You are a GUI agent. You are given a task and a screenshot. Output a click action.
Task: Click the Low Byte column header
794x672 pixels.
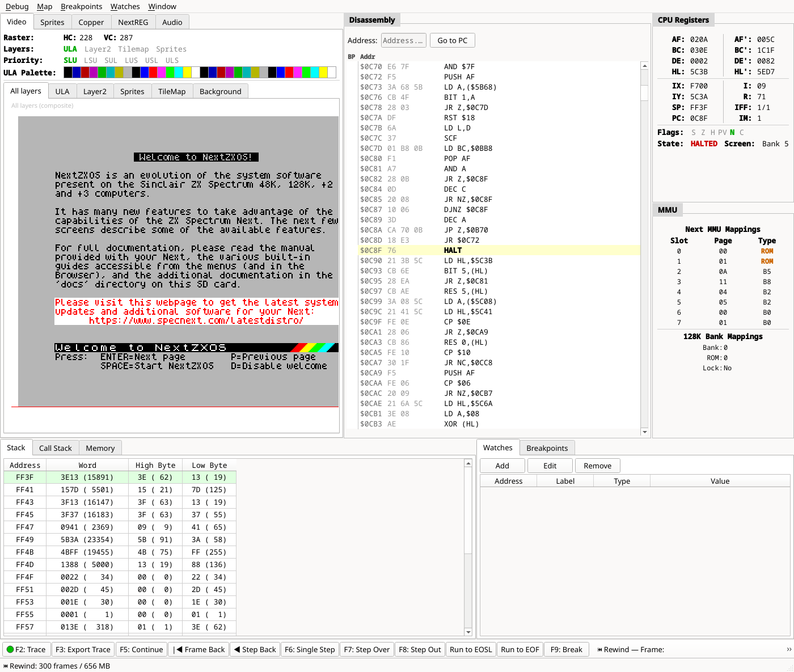pos(209,465)
